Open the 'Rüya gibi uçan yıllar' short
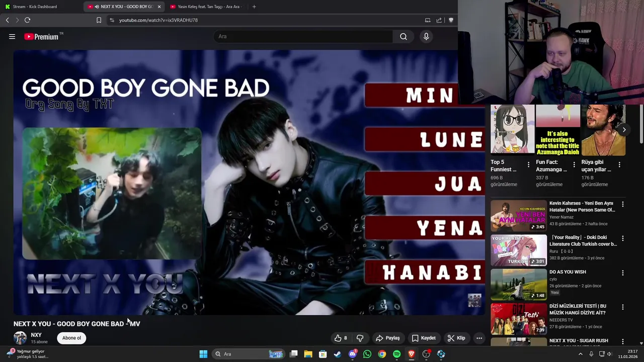The height and width of the screenshot is (362, 644). tap(603, 130)
